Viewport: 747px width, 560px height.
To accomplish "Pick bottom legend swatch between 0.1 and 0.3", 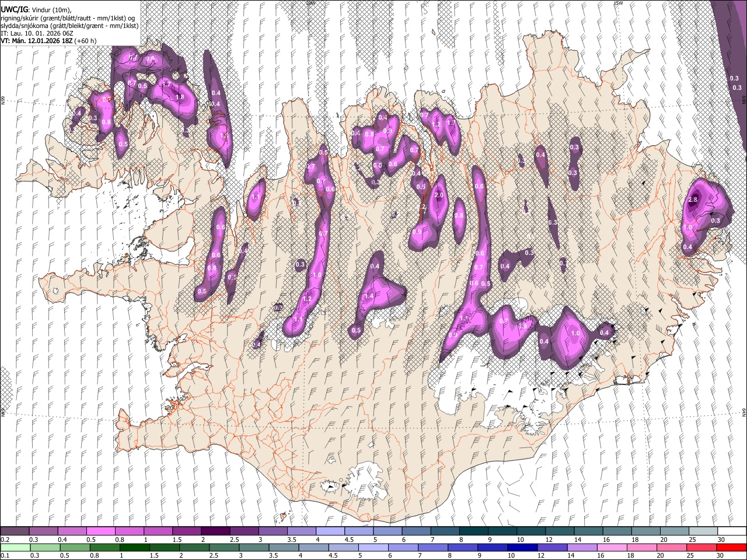I will tap(15, 547).
